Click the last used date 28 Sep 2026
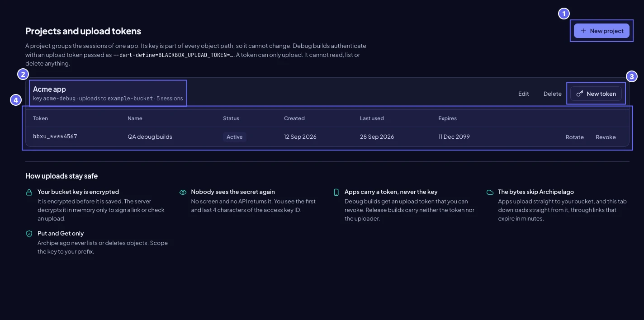 coord(377,136)
